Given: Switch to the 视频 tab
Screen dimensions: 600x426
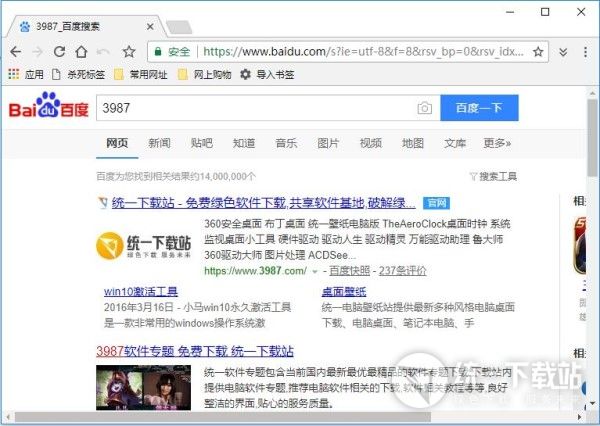Looking at the screenshot, I should (x=371, y=143).
